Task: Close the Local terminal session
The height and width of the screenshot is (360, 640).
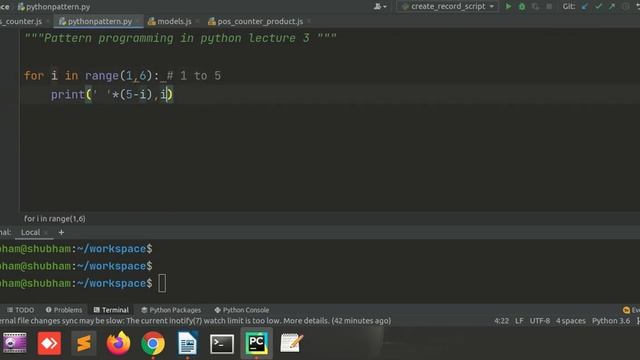Action: (46, 233)
